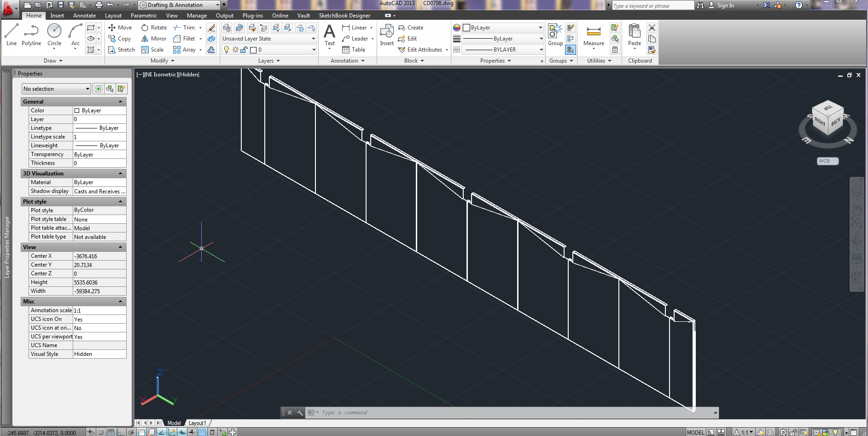Open the workspace selector dropdown Drafting & Annotation
868x436 pixels.
coord(219,5)
